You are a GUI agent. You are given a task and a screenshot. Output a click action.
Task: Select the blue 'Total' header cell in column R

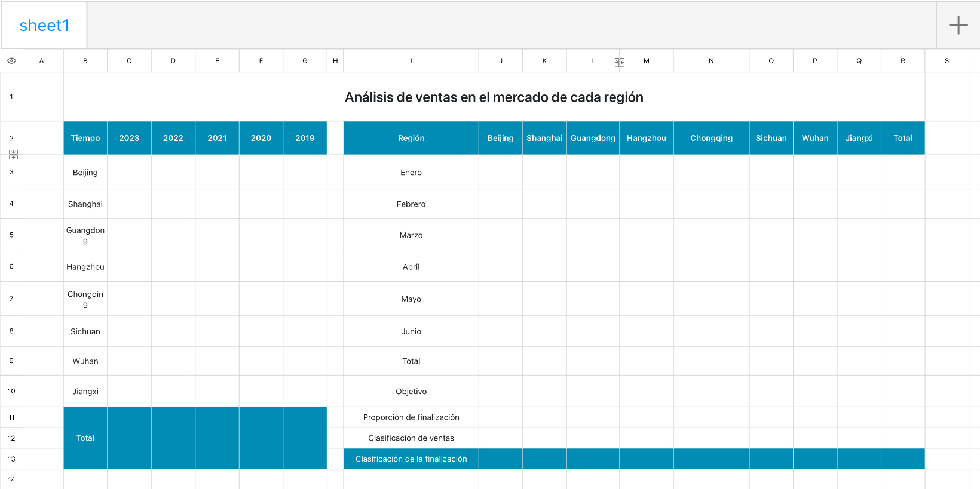tap(903, 138)
